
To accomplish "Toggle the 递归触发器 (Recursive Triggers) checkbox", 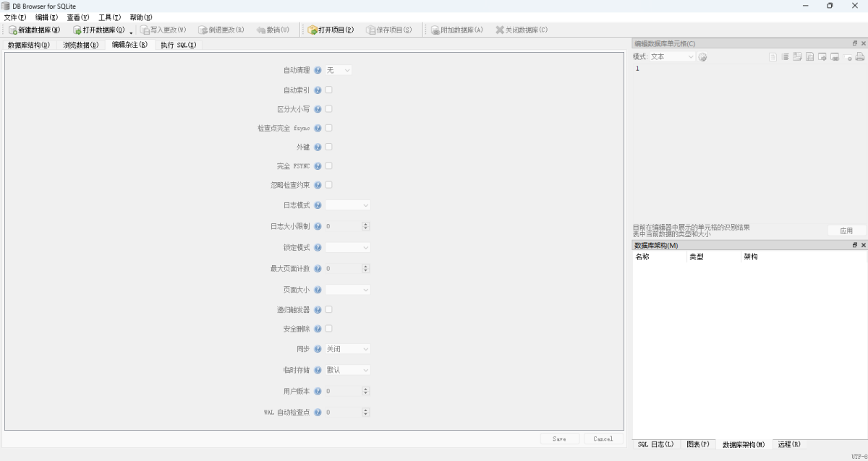I will click(x=328, y=309).
